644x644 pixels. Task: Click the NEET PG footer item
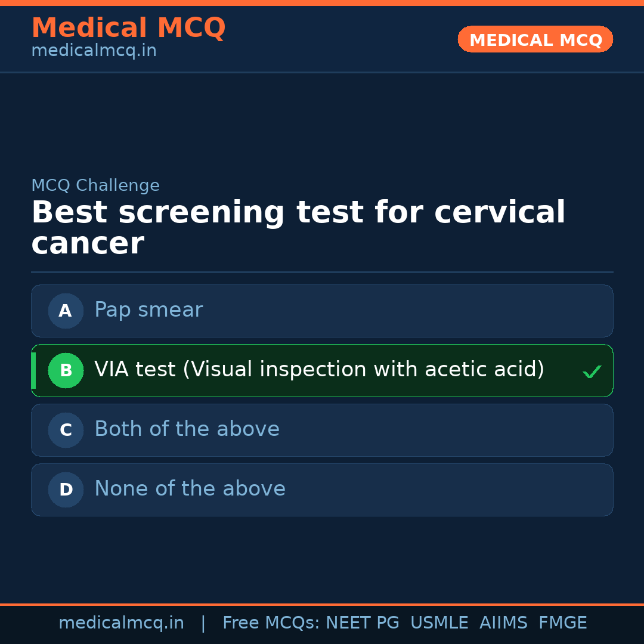click(x=362, y=622)
